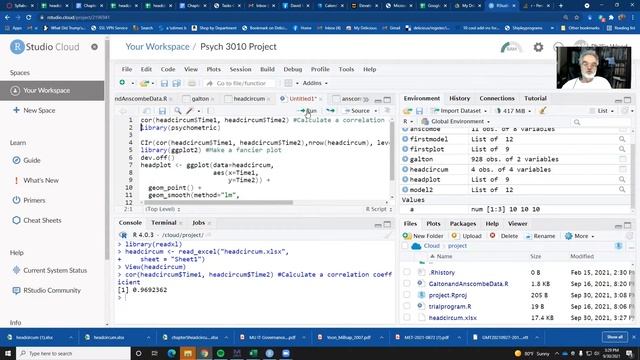Image resolution: width=640 pixels, height=360 pixels.
Task: Click the new file plus icon
Action: click(x=122, y=83)
